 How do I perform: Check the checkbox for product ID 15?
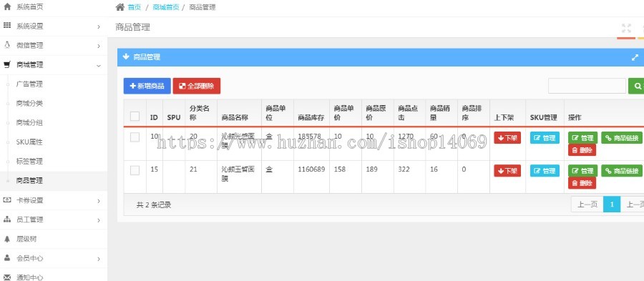coord(135,170)
